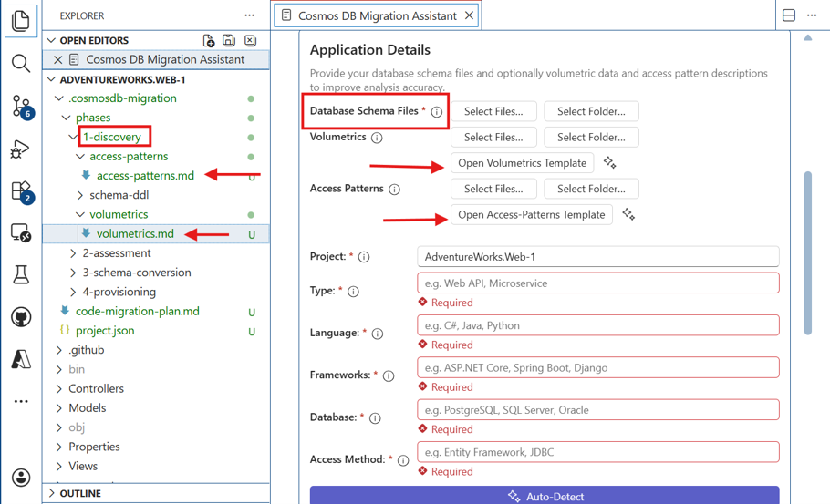The width and height of the screenshot is (830, 504).
Task: Open Source Control view with 6 badge
Action: [22, 107]
